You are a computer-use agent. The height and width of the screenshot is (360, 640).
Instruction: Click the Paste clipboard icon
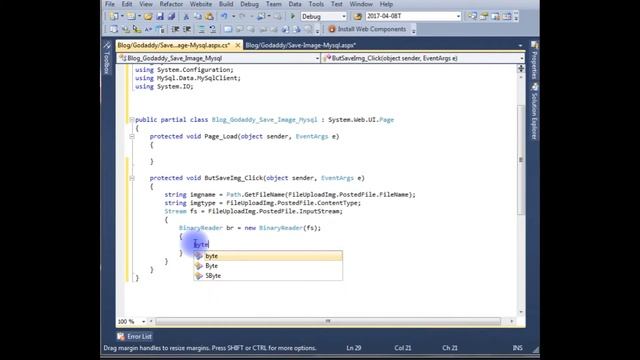point(209,16)
